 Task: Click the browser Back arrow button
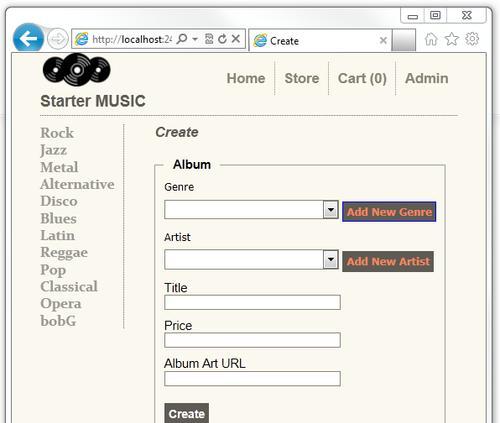28,39
